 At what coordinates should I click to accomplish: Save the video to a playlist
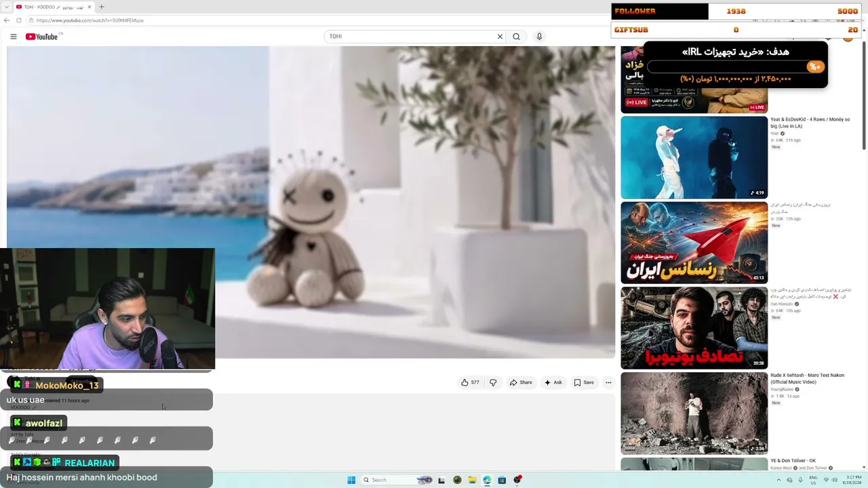[x=584, y=382]
